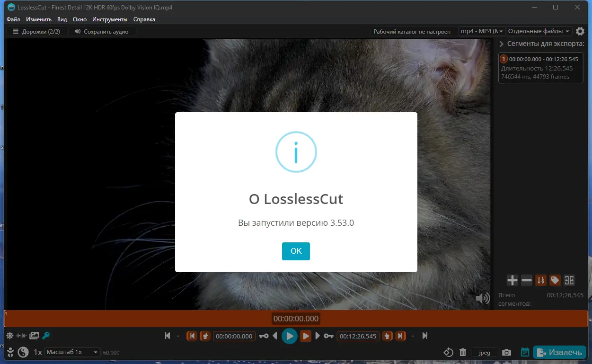
Task: Click the seek to previous segment button
Action: pyautogui.click(x=192, y=336)
